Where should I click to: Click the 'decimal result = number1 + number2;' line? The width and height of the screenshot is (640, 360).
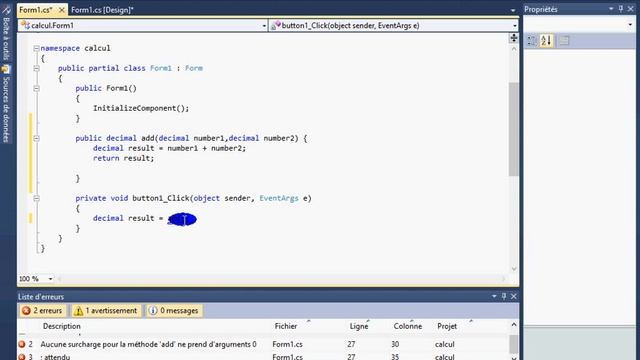point(169,148)
